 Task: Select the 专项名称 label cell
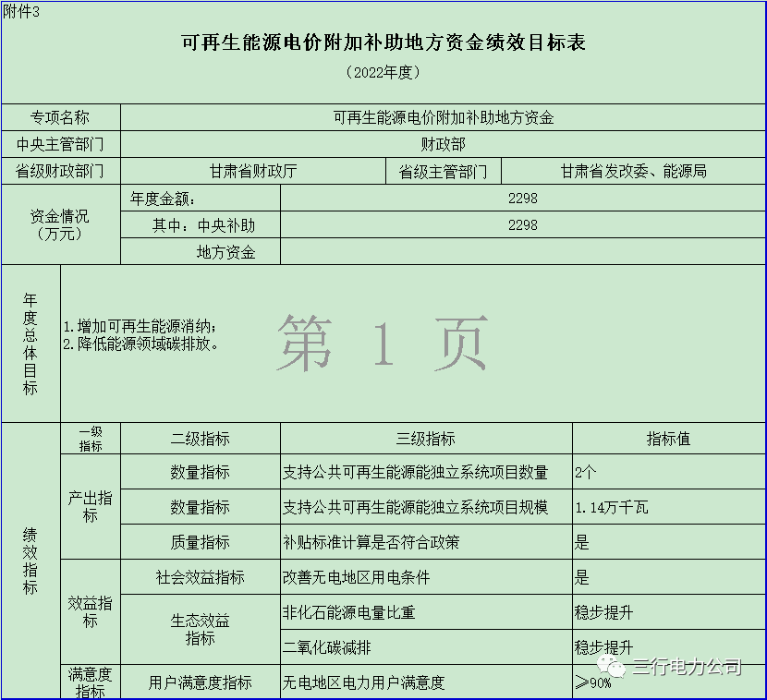click(60, 117)
